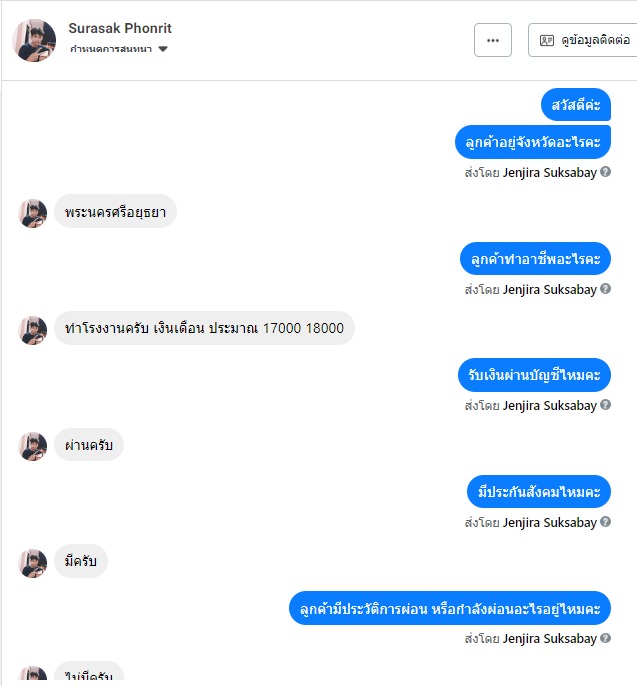Click help icon under ลูกค้าทำอาชีพอะไรคะ message
This screenshot has width=637, height=686.
click(606, 289)
